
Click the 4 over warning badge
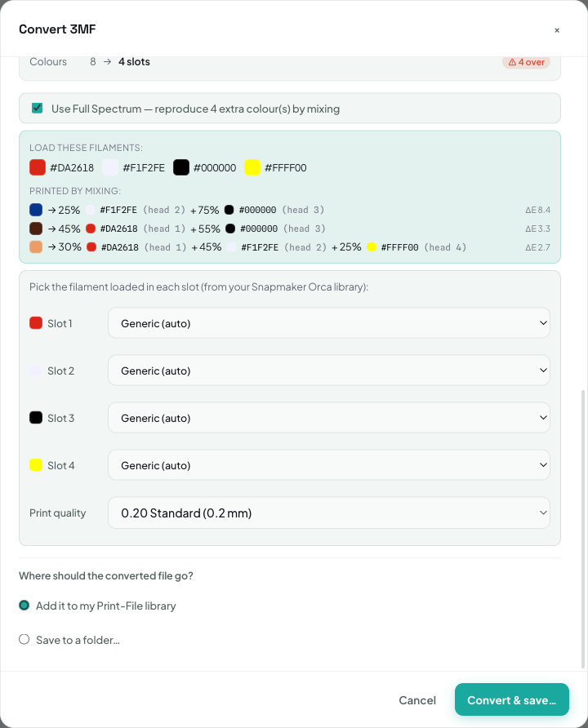(x=526, y=62)
